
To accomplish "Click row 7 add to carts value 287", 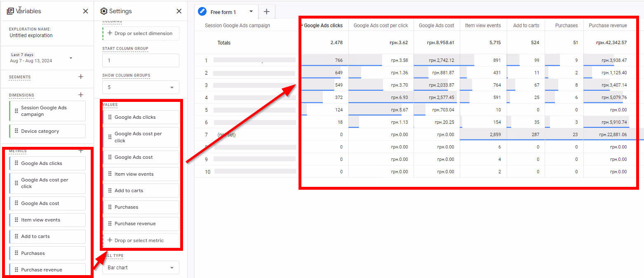I will pos(536,134).
